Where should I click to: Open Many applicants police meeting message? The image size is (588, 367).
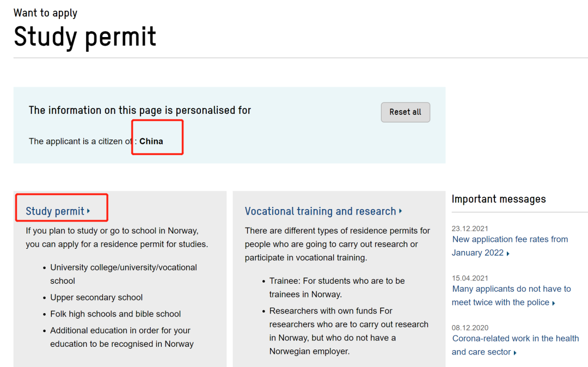tap(511, 289)
